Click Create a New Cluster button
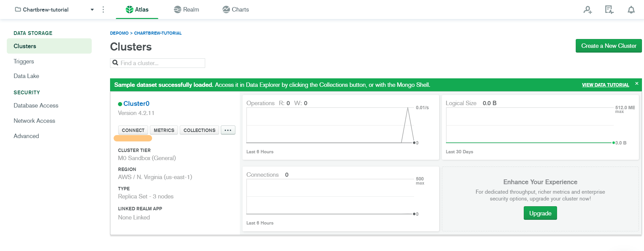The height and width of the screenshot is (251, 644). [609, 46]
